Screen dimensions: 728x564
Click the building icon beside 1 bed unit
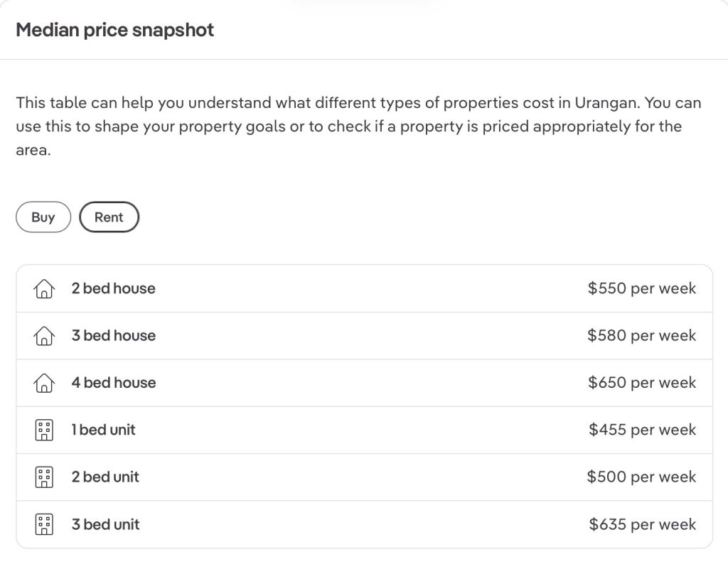point(44,430)
